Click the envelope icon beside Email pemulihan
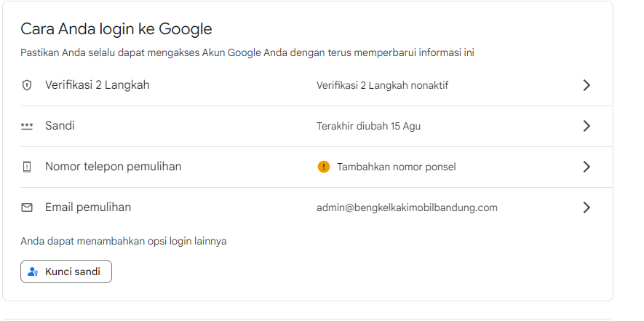Viewport: 644px width, 321px height. click(27, 207)
